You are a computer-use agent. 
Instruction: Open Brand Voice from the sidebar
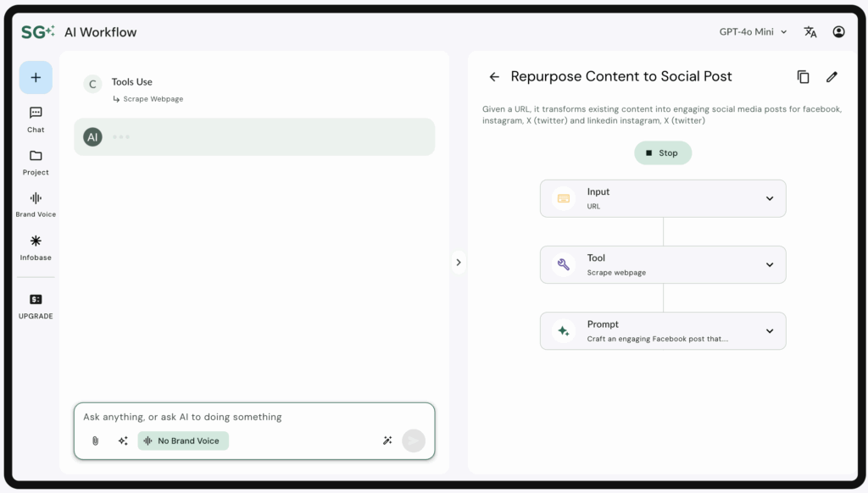tap(36, 204)
